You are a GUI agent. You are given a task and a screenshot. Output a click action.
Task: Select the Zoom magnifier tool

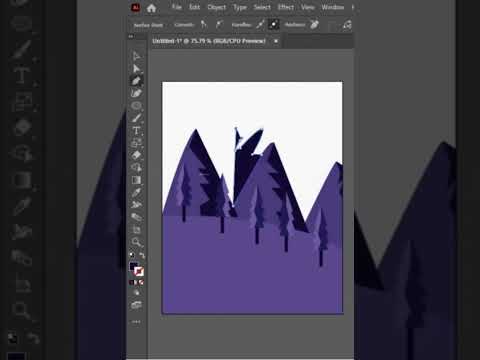click(136, 242)
